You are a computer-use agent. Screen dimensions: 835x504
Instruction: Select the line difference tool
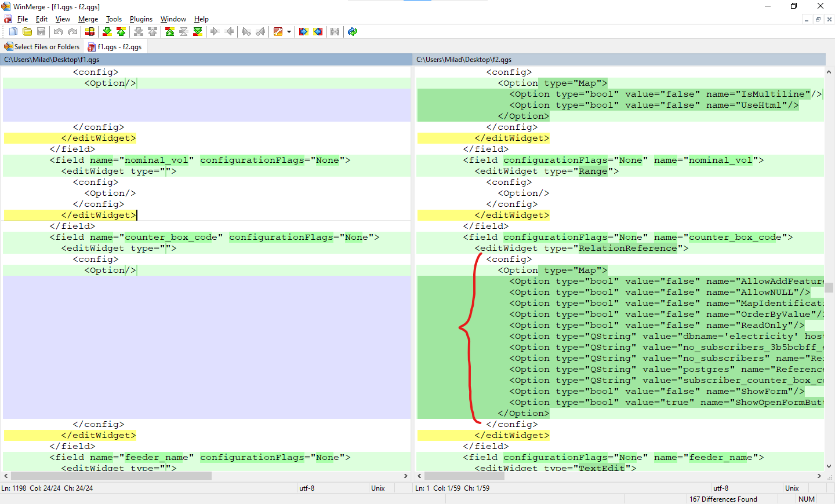89,31
